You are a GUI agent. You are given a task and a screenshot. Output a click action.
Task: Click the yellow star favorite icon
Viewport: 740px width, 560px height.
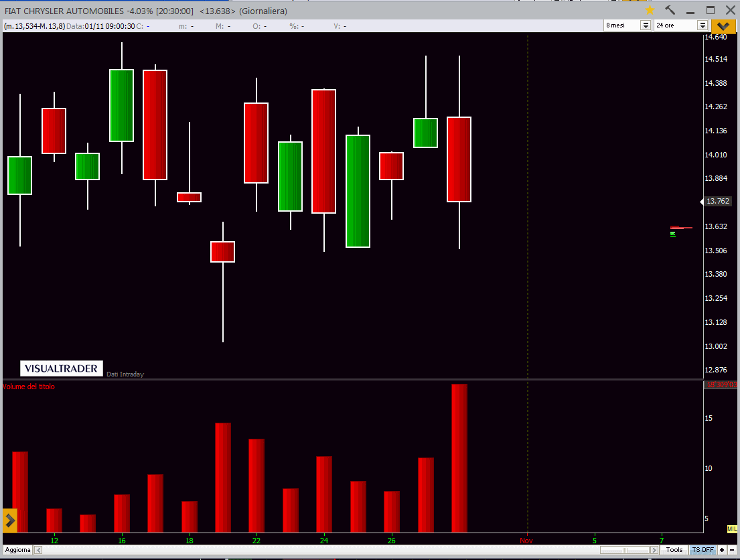click(x=650, y=11)
